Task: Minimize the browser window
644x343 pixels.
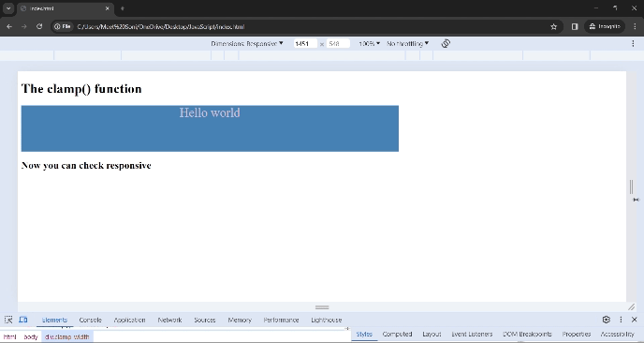Action: 596,8
